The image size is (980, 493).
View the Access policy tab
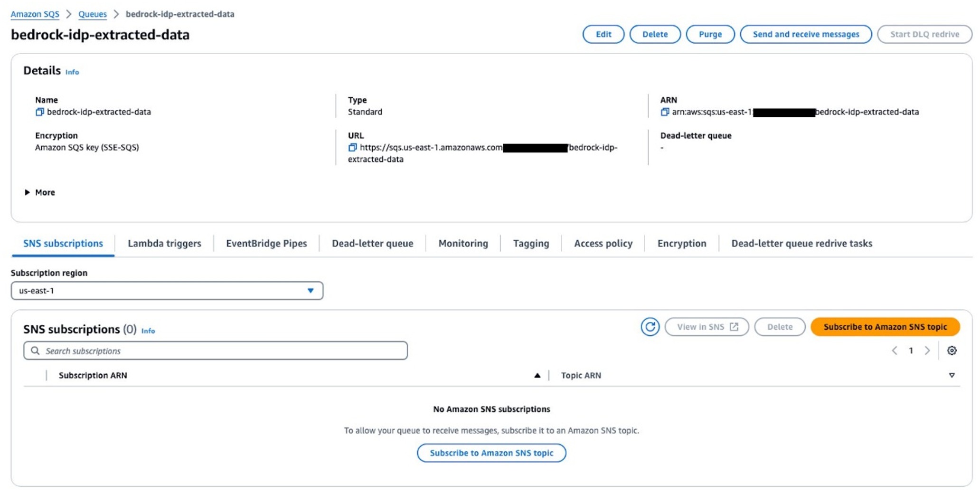603,243
